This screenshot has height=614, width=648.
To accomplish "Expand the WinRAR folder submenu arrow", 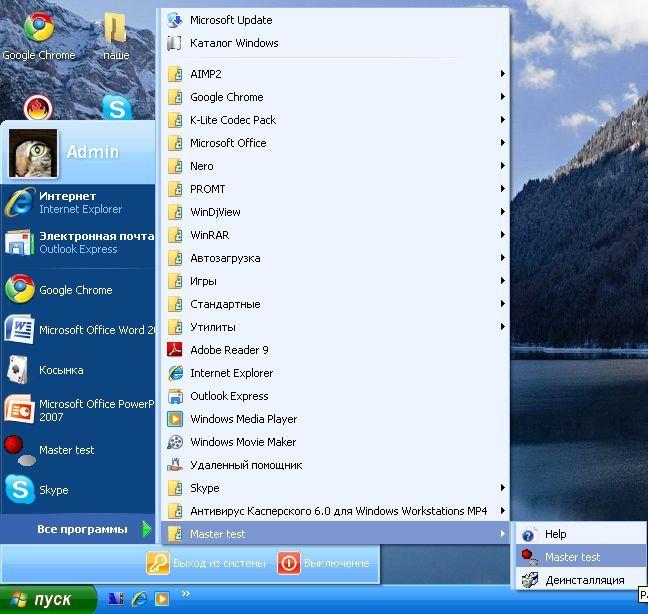I will pyautogui.click(x=503, y=235).
